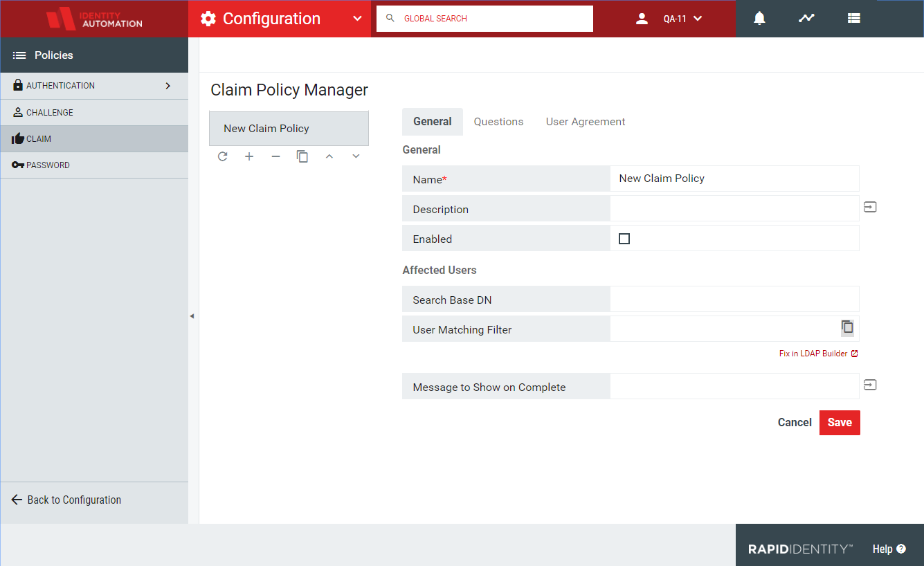This screenshot has width=924, height=566.
Task: Save the claim policy
Action: pos(840,423)
